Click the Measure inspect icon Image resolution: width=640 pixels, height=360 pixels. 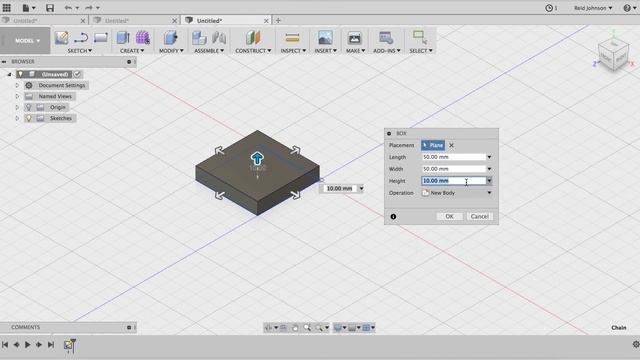coord(293,38)
